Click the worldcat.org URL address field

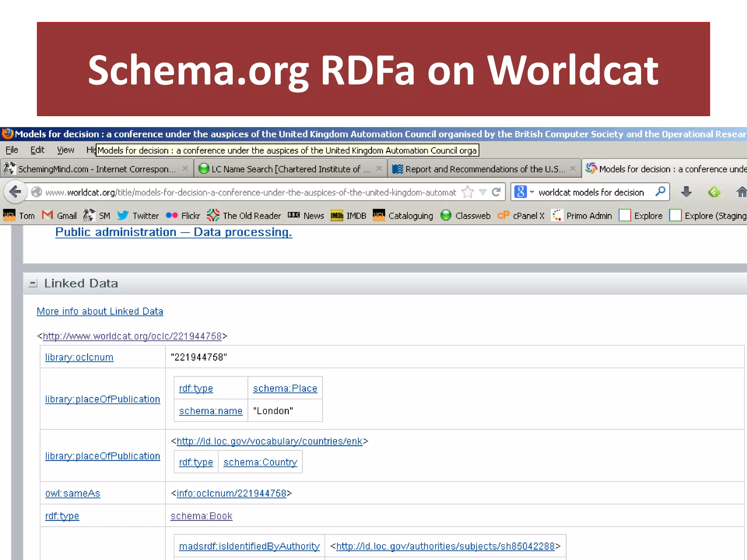pos(251,192)
